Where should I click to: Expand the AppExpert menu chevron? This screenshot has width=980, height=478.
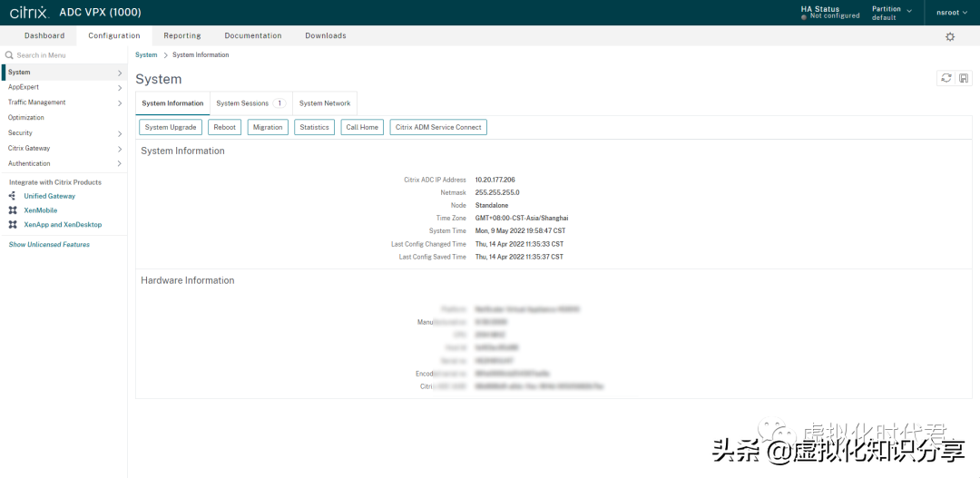(120, 87)
